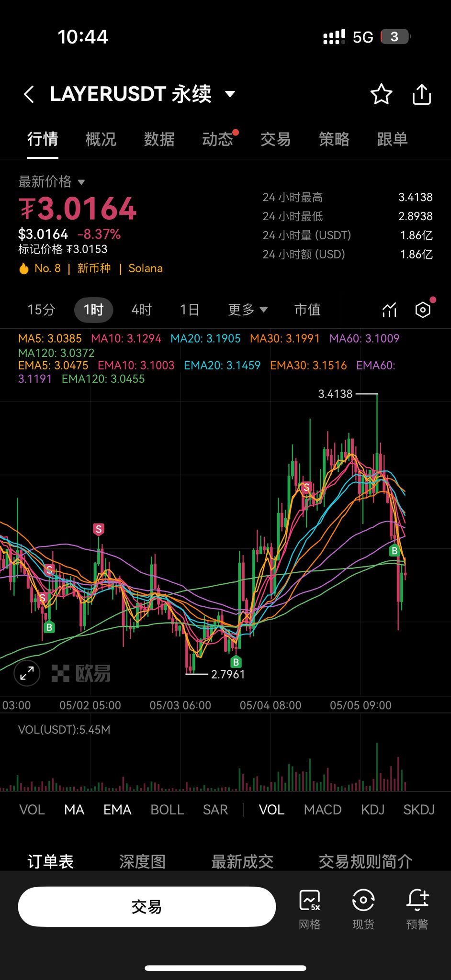451x980 pixels.
Task: Switch chart to 市值 view
Action: [307, 310]
